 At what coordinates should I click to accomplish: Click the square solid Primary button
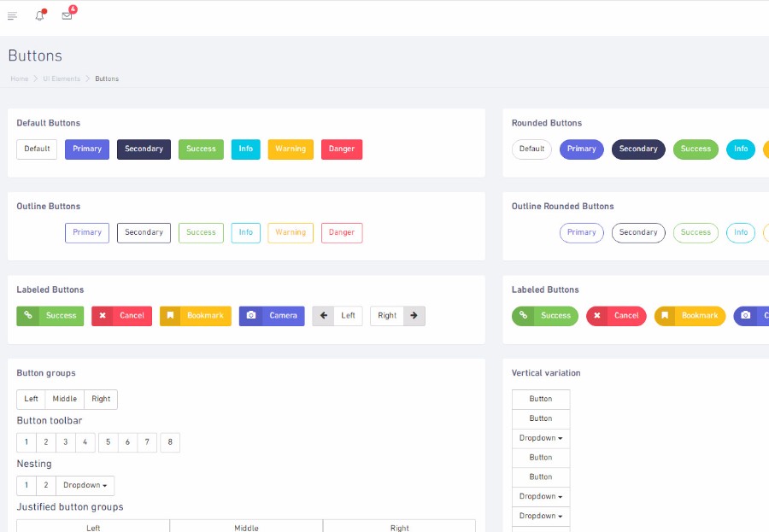[87, 149]
